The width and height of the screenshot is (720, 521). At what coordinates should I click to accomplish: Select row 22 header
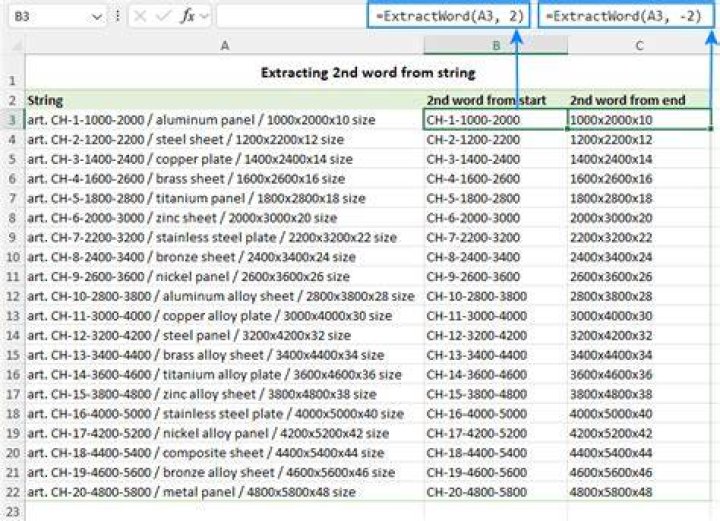(x=12, y=492)
